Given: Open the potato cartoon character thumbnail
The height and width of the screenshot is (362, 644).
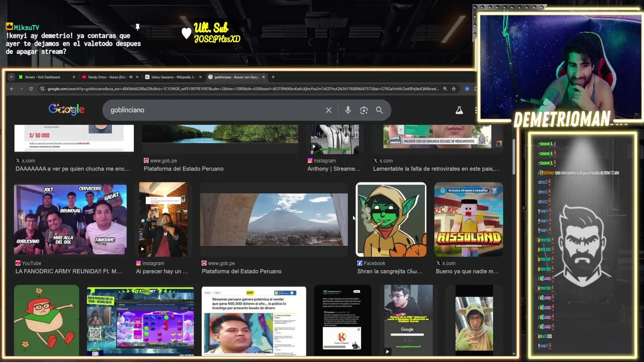Looking at the screenshot, I should coord(46,321).
